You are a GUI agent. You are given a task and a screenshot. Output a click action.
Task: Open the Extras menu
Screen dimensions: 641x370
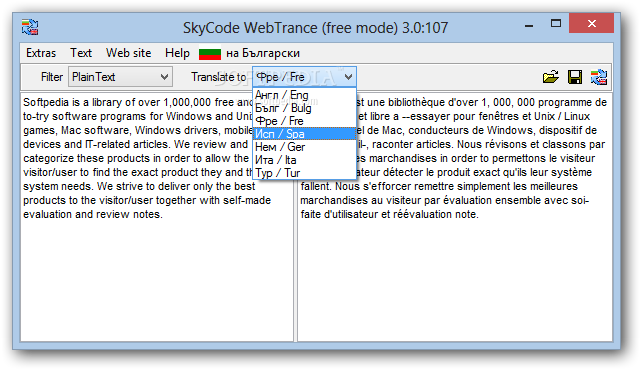[41, 53]
